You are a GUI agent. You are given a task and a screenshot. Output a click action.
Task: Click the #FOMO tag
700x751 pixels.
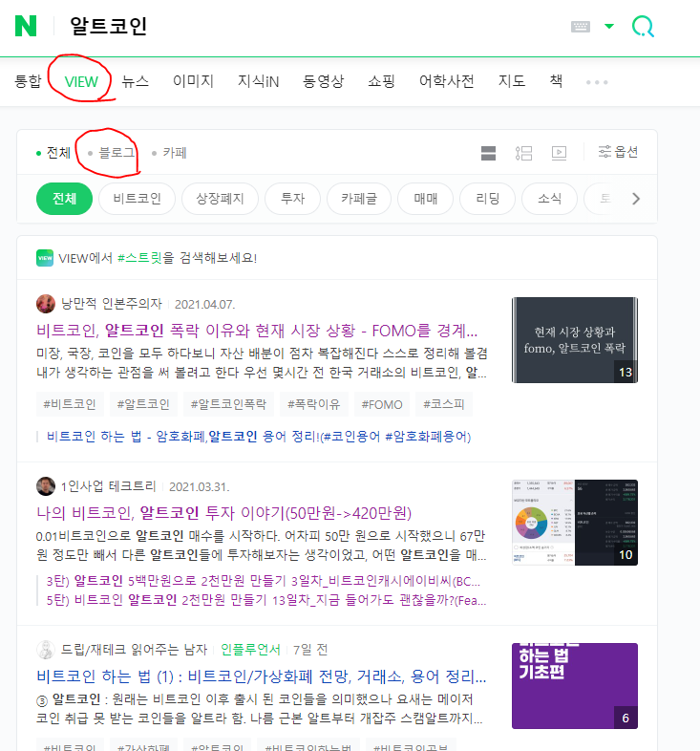pos(382,404)
